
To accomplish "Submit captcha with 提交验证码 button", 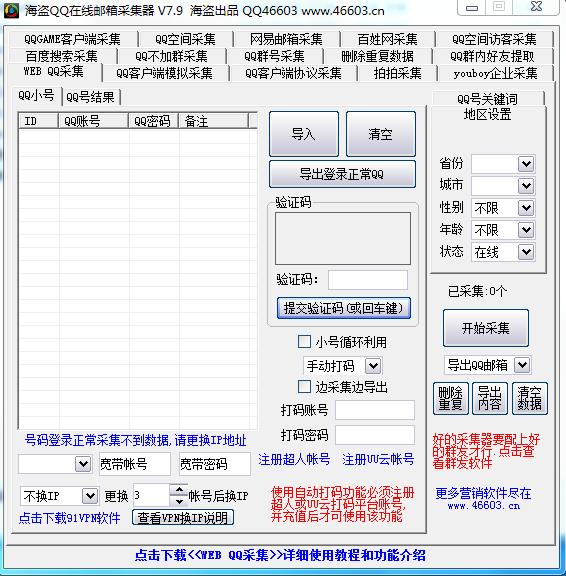I will click(344, 308).
